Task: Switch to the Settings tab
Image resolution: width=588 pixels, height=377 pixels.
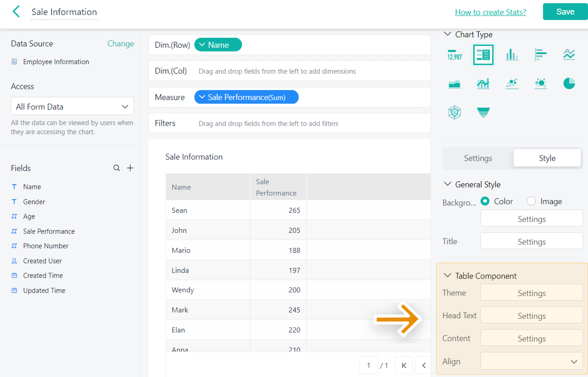Action: coord(478,158)
